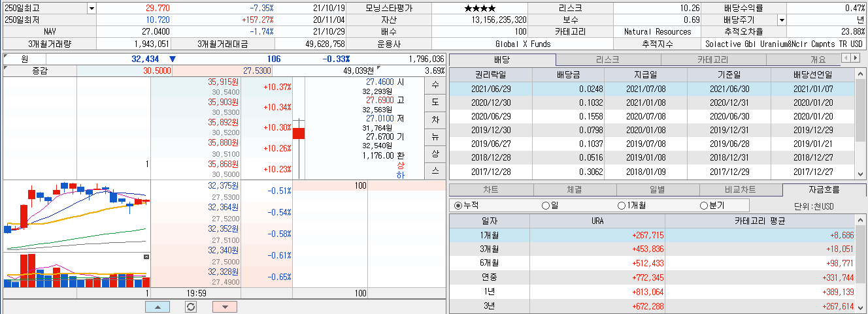Open the 비교차트 tab
868x314 pixels.
point(740,190)
